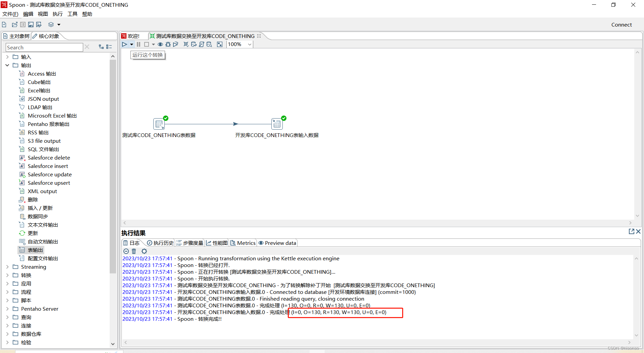Image resolution: width=644 pixels, height=353 pixels.
Task: Switch to the 步骤度量 tab
Action: [x=190, y=243]
